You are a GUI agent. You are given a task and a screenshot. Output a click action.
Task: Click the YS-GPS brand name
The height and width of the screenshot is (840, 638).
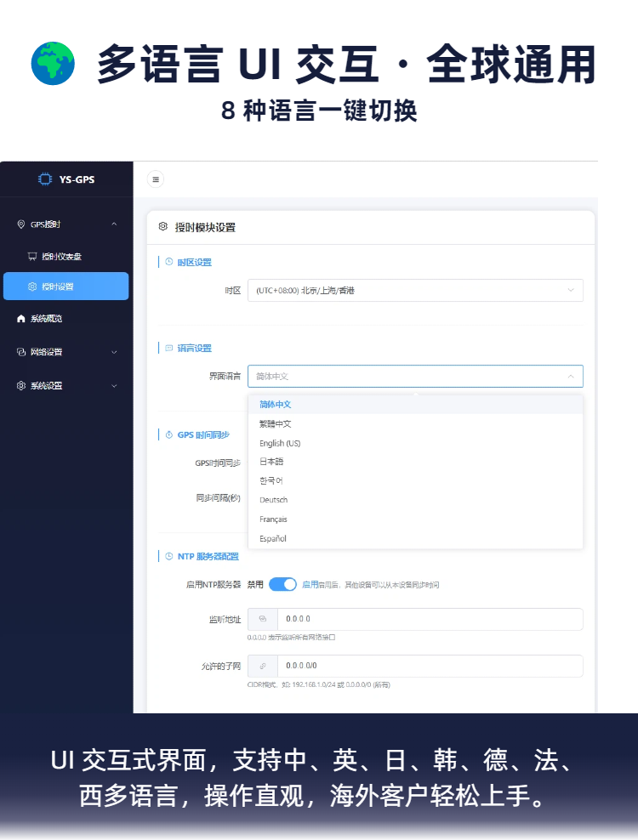(77, 179)
